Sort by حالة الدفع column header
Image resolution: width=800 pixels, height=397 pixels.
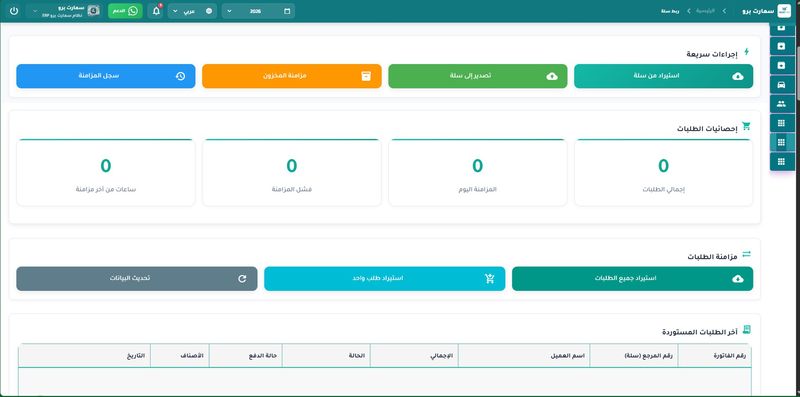tap(245, 356)
